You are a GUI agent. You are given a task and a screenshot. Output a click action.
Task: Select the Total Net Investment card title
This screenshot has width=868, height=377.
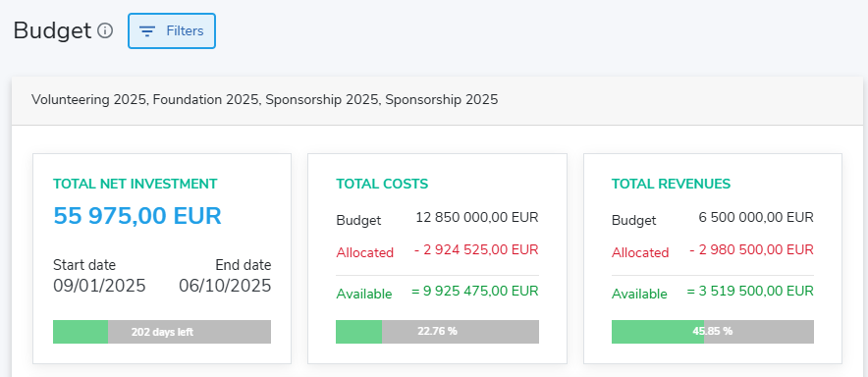pos(136,184)
